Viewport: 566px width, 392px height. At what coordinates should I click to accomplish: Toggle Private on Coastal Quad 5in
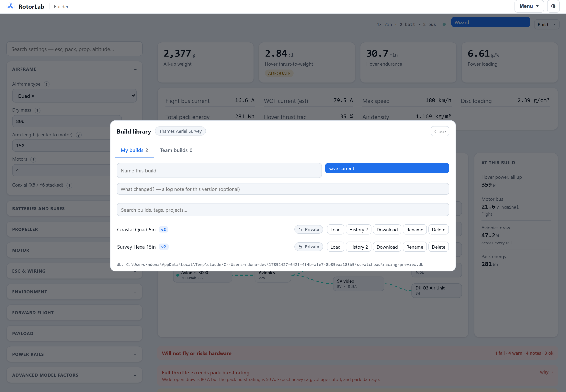[x=309, y=229]
